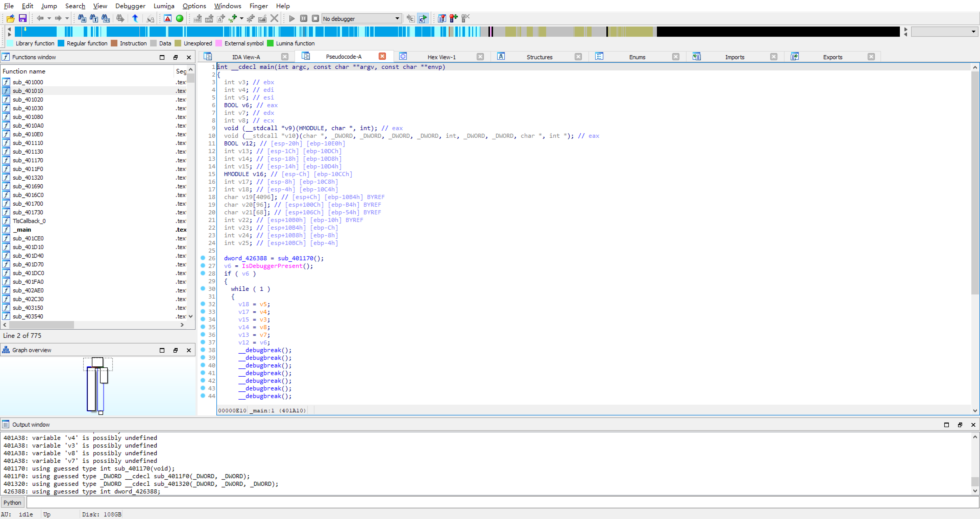Click into the Python command input field
This screenshot has width=980, height=519.
click(x=502, y=502)
